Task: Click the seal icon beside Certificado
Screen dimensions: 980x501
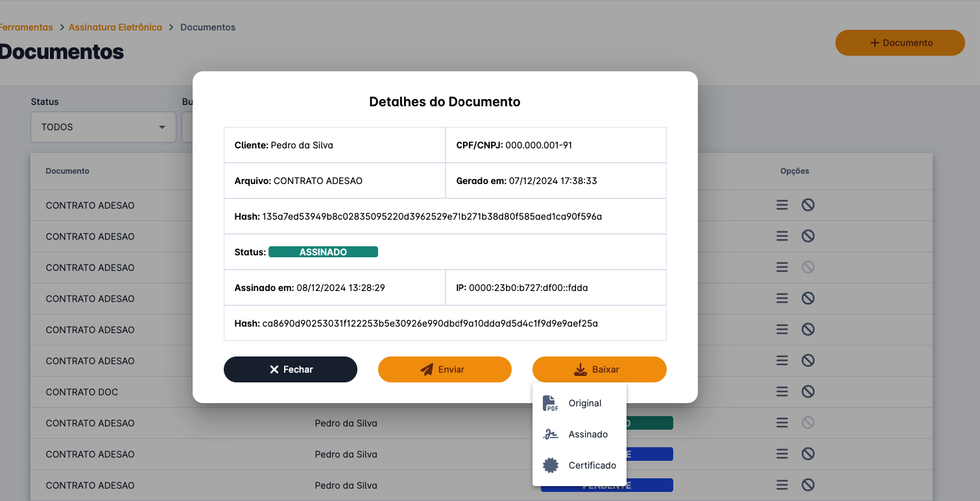Action: (550, 465)
